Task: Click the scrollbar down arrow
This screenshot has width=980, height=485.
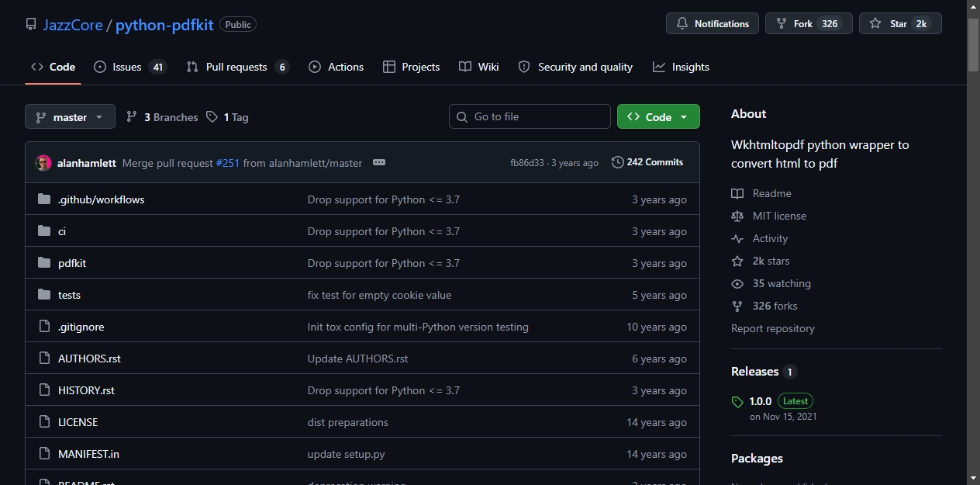Action: point(974,478)
